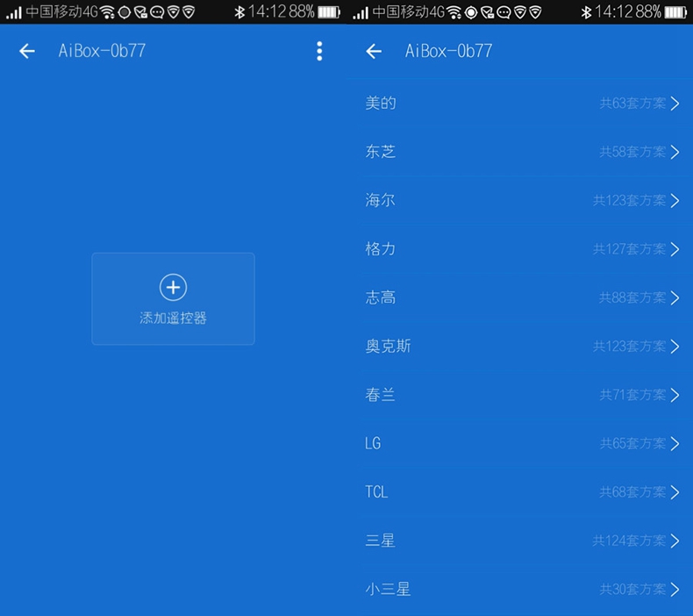Click 共68套方案 count text
Image resolution: width=693 pixels, height=616 pixels.
tap(632, 492)
